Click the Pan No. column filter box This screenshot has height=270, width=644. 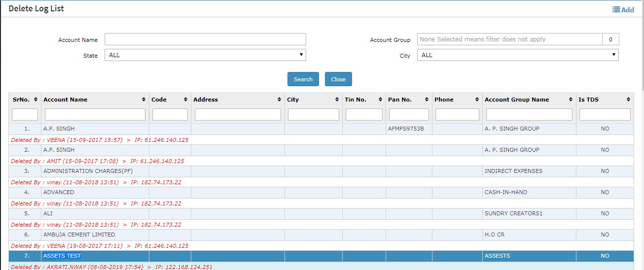click(x=409, y=115)
